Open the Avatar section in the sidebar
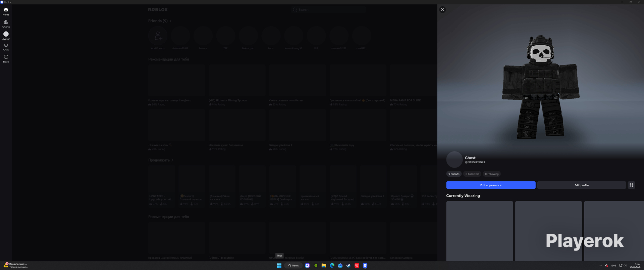This screenshot has height=270, width=644. [x=6, y=36]
